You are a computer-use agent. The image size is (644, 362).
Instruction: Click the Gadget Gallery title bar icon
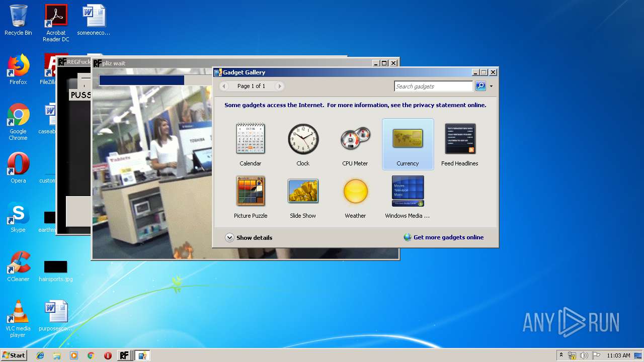[218, 72]
